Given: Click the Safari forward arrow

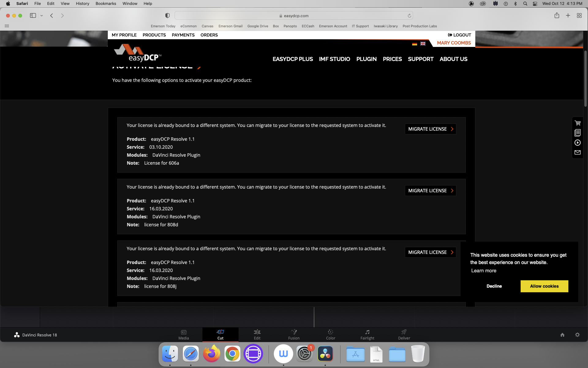Looking at the screenshot, I should (x=62, y=16).
